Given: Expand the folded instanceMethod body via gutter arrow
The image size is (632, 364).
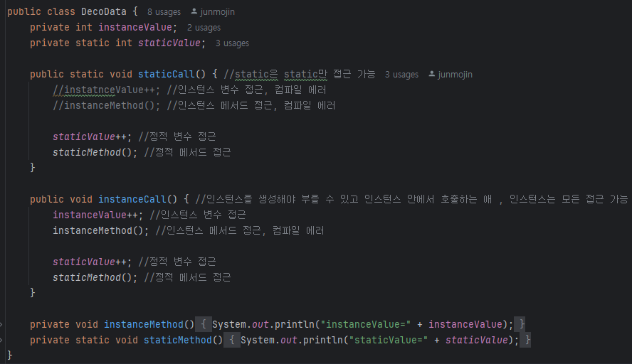Looking at the screenshot, I should pos(1,324).
